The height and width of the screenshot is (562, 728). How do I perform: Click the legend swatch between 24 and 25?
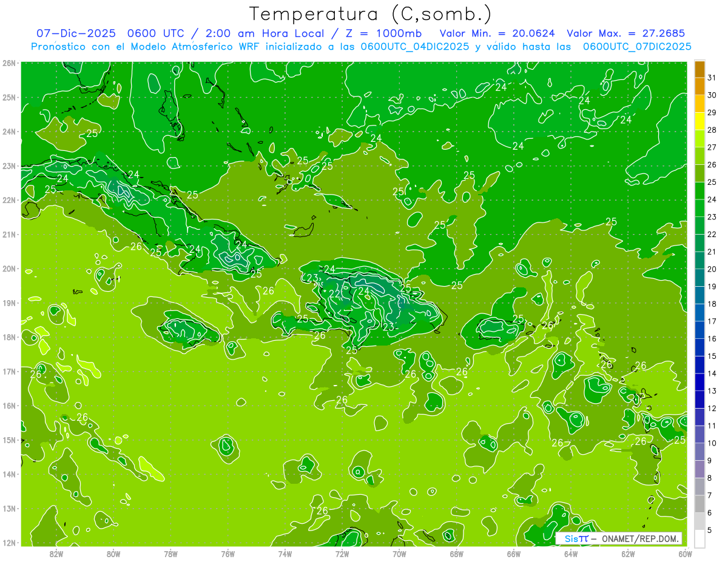pyautogui.click(x=699, y=192)
